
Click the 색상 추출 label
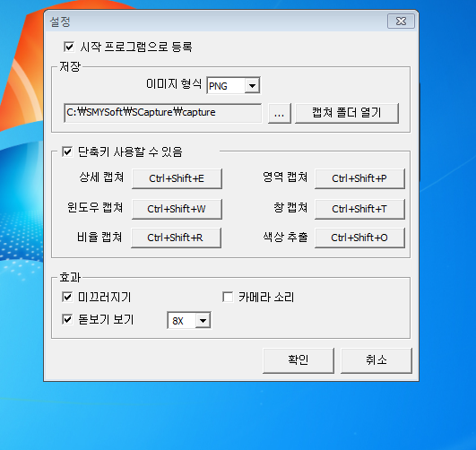coord(285,237)
